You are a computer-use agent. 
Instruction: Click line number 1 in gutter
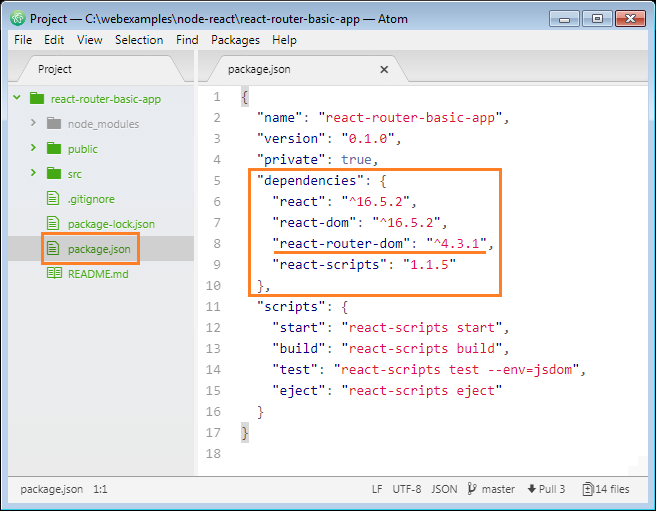[x=217, y=97]
